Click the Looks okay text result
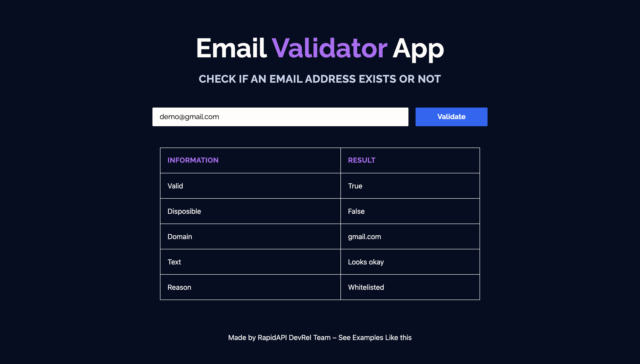640x364 pixels. (366, 262)
